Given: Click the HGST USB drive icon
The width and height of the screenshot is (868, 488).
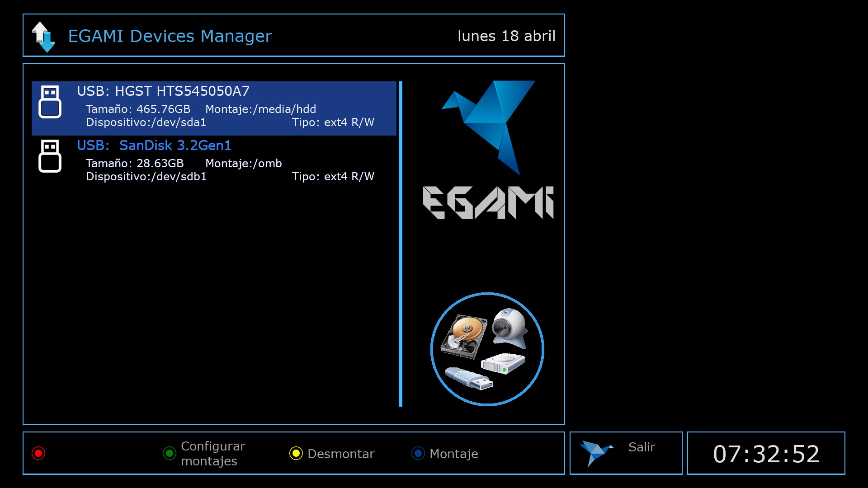Looking at the screenshot, I should pos(50,102).
